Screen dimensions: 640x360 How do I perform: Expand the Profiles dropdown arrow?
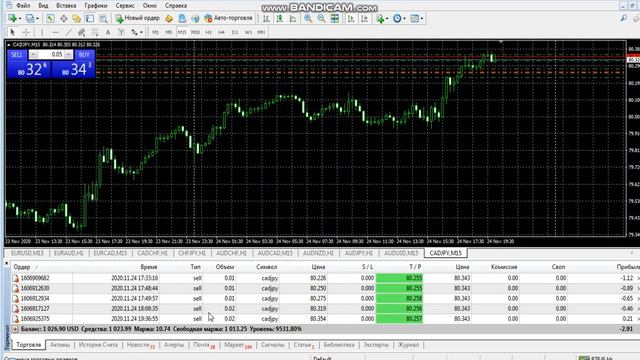(x=37, y=18)
